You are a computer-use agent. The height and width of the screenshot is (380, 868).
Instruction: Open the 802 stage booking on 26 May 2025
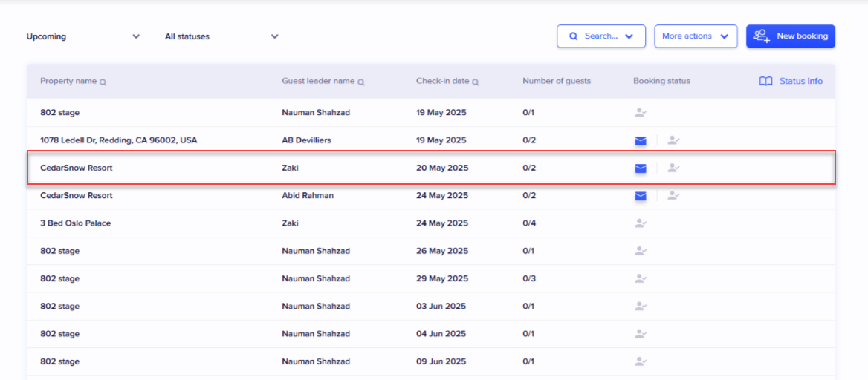tap(60, 251)
